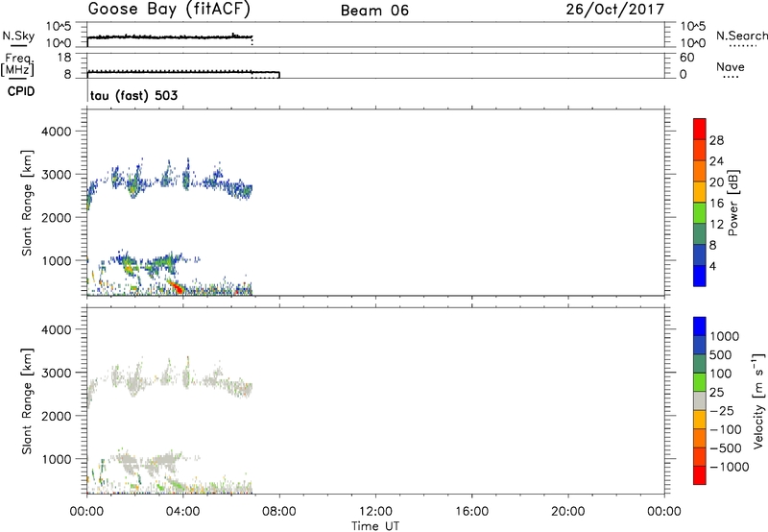Click the 'Power [dB]' colorbar label

pos(733,203)
